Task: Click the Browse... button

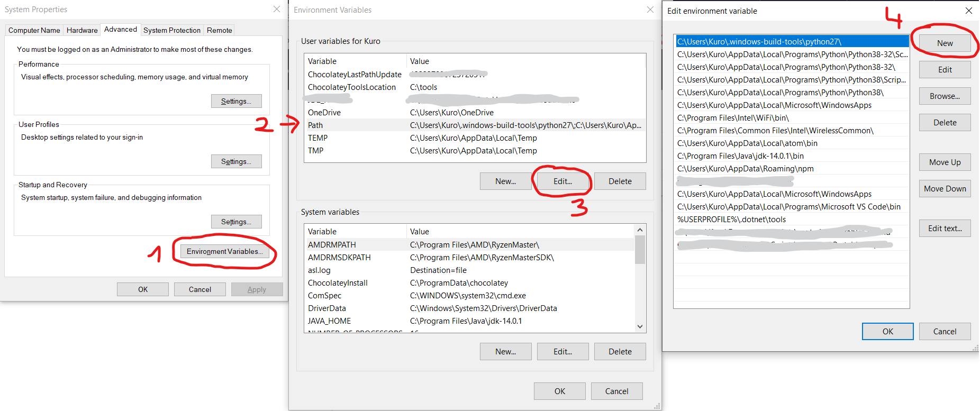Action: click(945, 96)
